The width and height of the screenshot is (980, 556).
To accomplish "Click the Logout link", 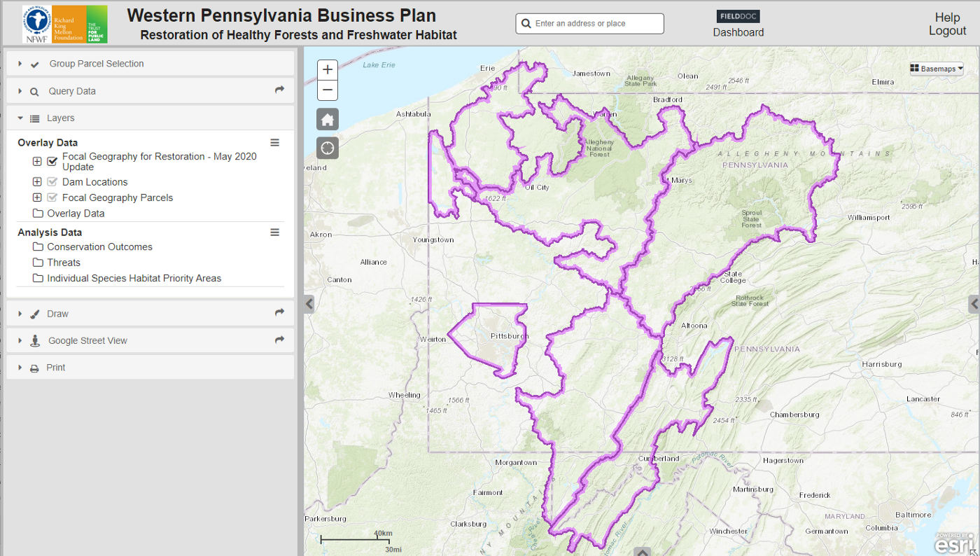I will (947, 31).
